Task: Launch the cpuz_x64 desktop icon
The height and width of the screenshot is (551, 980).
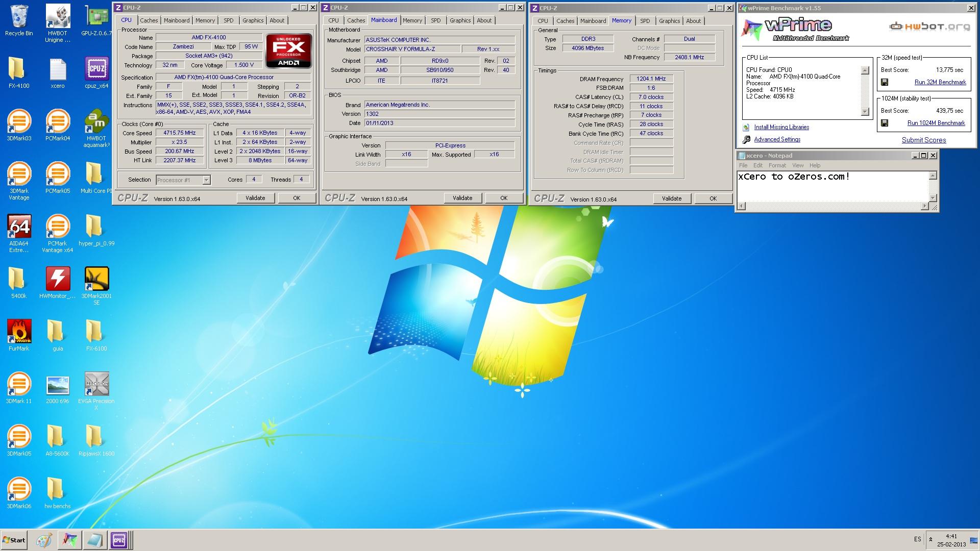Action: tap(96, 73)
